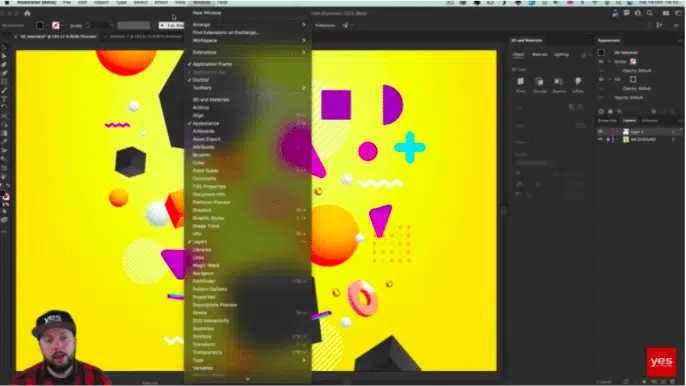Click the Appearance panel menu icon

click(681, 40)
